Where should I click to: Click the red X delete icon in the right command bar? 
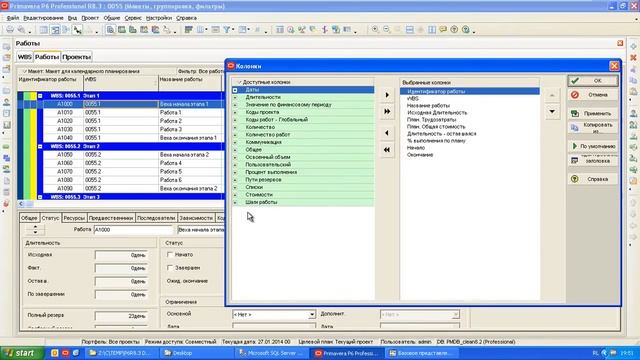coord(633,58)
